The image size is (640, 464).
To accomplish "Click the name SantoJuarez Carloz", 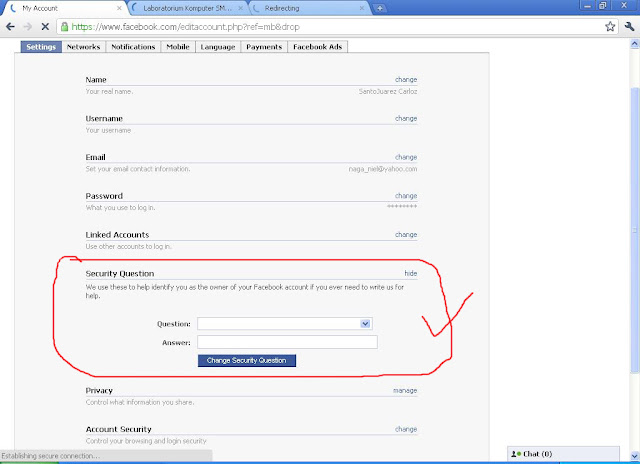I will (x=388, y=91).
